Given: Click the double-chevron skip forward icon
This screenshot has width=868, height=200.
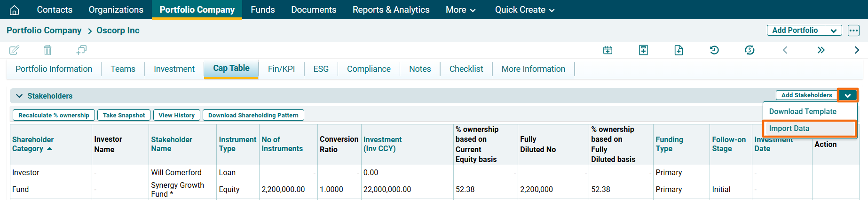Looking at the screenshot, I should 821,50.
